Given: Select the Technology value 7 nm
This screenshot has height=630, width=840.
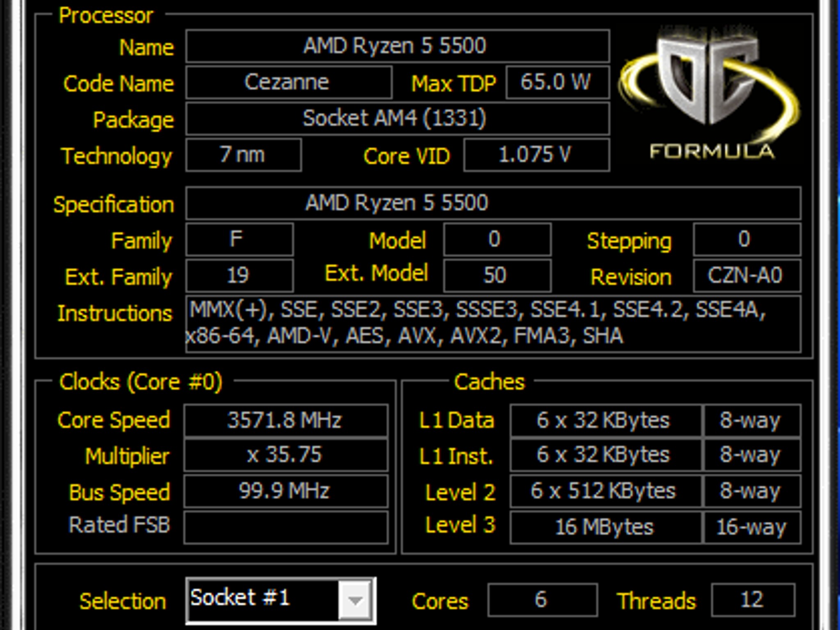Looking at the screenshot, I should (x=244, y=155).
